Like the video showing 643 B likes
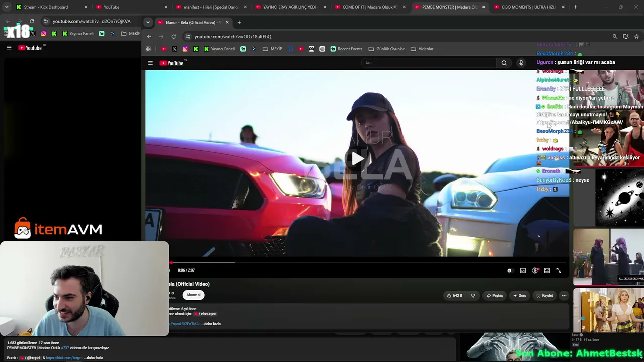Viewport: 644px width, 362px height. click(454, 295)
